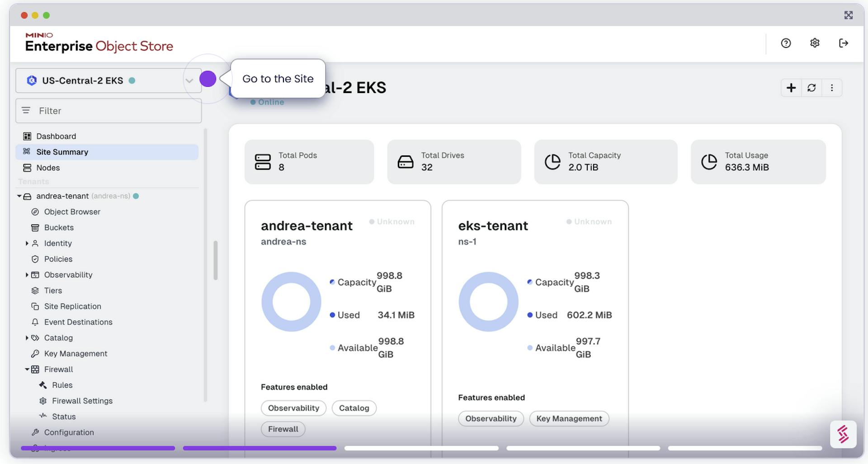
Task: Expand the Observability section arrow
Action: (27, 275)
